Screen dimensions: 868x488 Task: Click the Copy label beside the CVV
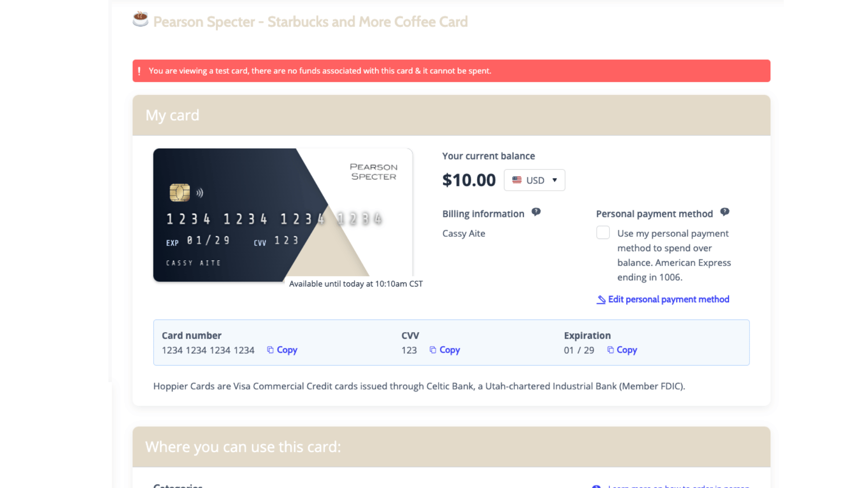450,349
